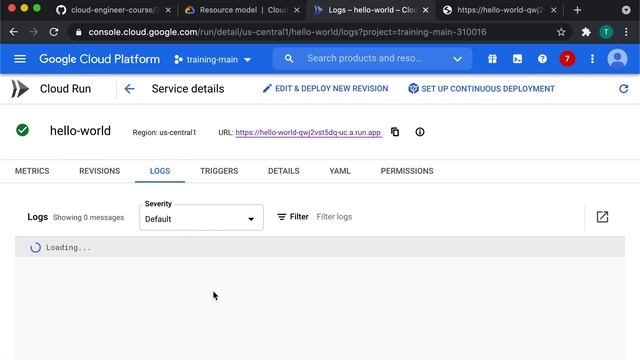Image resolution: width=640 pixels, height=360 pixels.
Task: Click the Filter icon label
Action: 293,217
